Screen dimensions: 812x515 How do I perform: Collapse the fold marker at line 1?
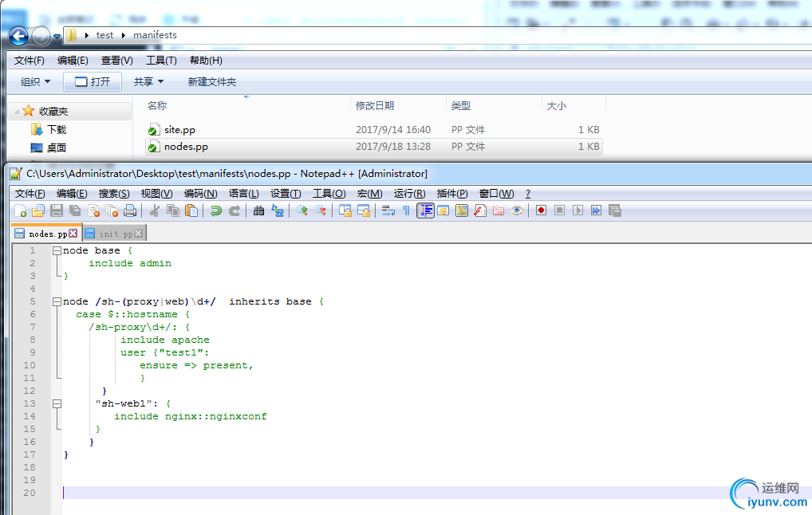click(57, 250)
